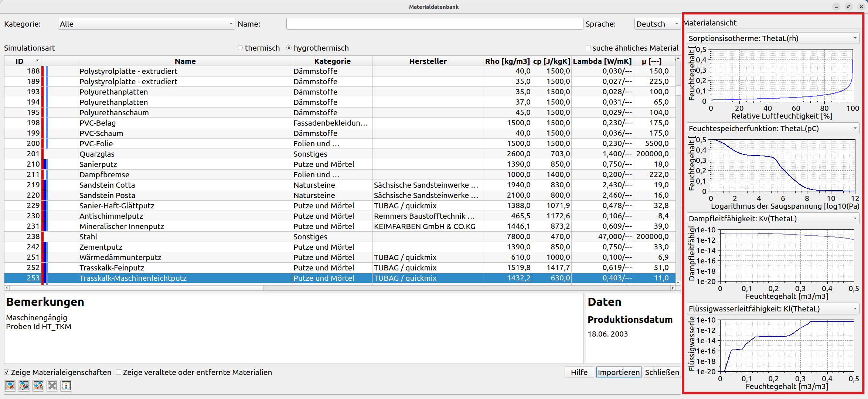Select the Stahl row
The height and width of the screenshot is (399, 868).
tap(340, 237)
